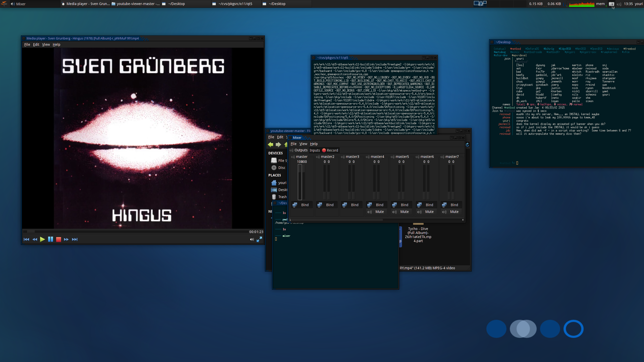Switch to the Mixer Outputs tab
The height and width of the screenshot is (362, 644).
(x=299, y=150)
